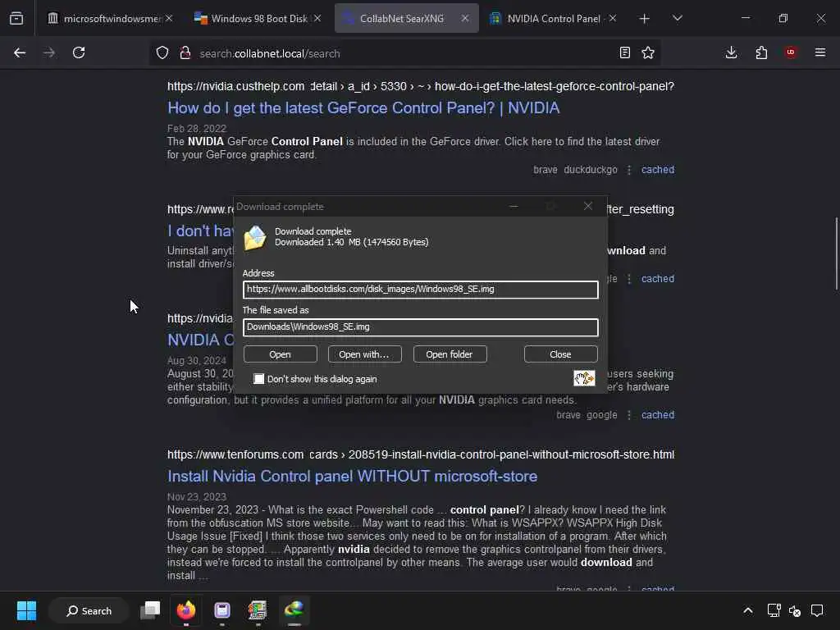The height and width of the screenshot is (630, 840).
Task: Click the uBlock Origin extension icon
Action: (x=791, y=52)
